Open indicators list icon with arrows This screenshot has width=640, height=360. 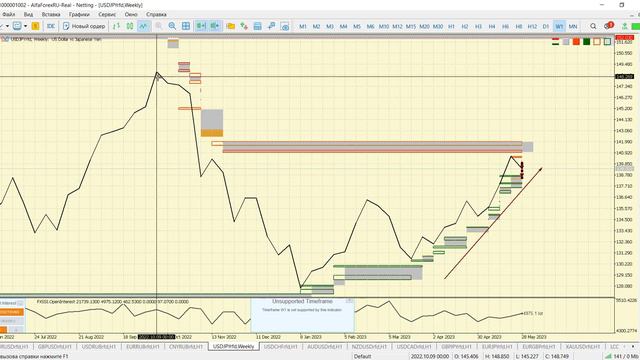point(244,26)
